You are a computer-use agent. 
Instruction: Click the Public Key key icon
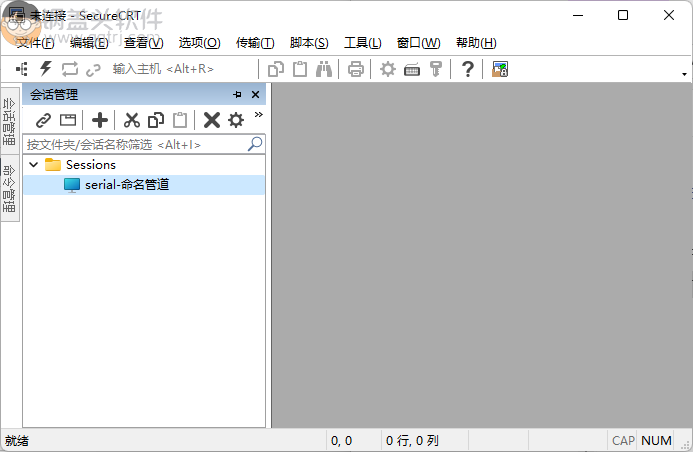(x=436, y=69)
